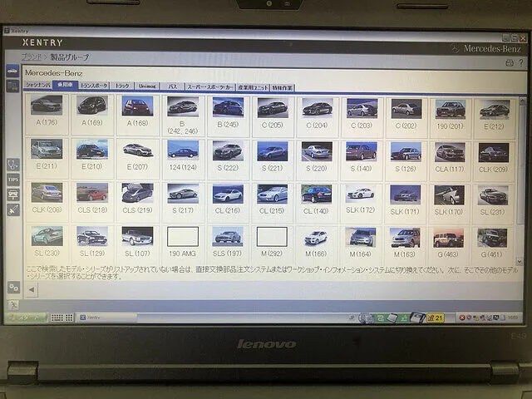Screen dimensions: 532x399
Task: Pick the CL (140) model
Action: (x=317, y=195)
